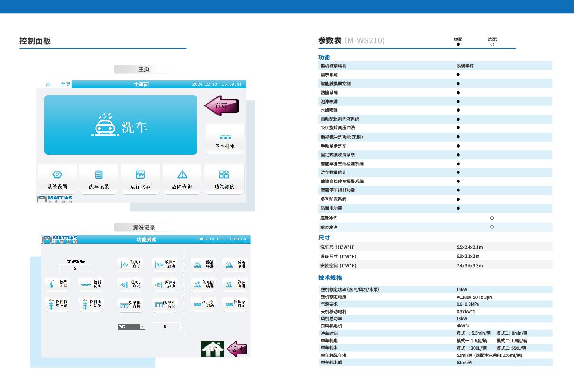Click the counter field showing 0 at top-left
Viewport: 574px width, 392px height.
pyautogui.click(x=75, y=269)
